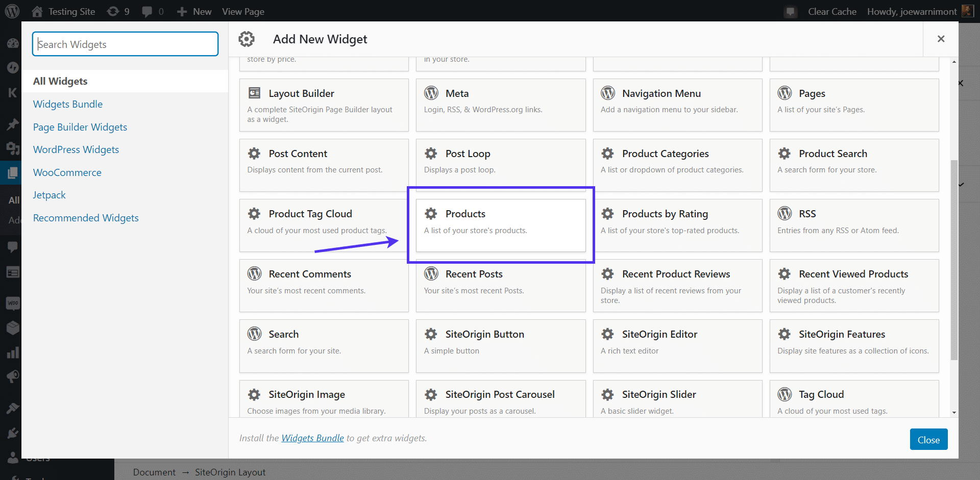
Task: Select the Kinsta K icon in the sidebar
Action: [13, 93]
